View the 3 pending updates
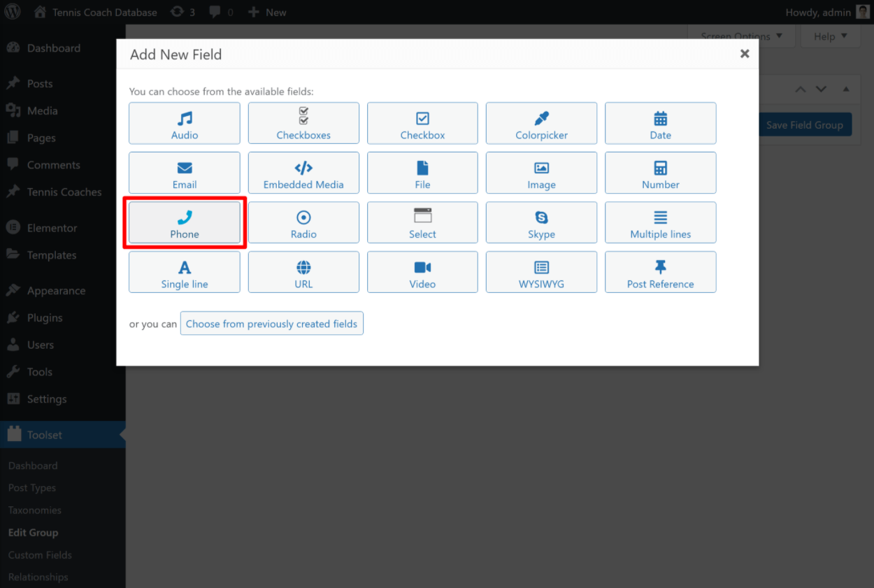 click(182, 12)
